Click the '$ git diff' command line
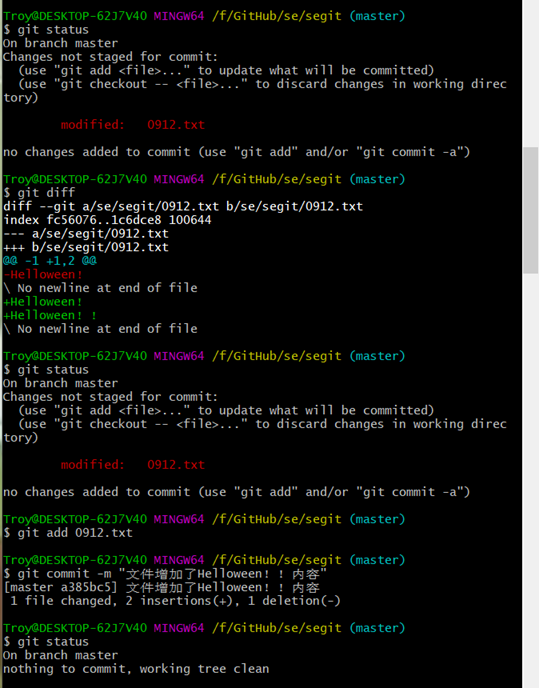Viewport: 539px width, 688px height. click(39, 193)
